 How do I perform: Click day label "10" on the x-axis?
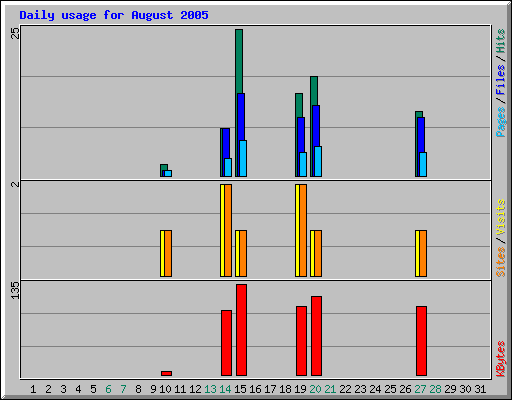coord(165,389)
